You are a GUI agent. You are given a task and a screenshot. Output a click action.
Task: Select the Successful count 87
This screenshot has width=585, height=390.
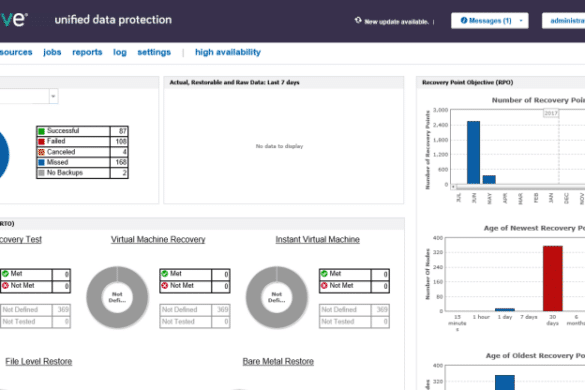tap(122, 131)
